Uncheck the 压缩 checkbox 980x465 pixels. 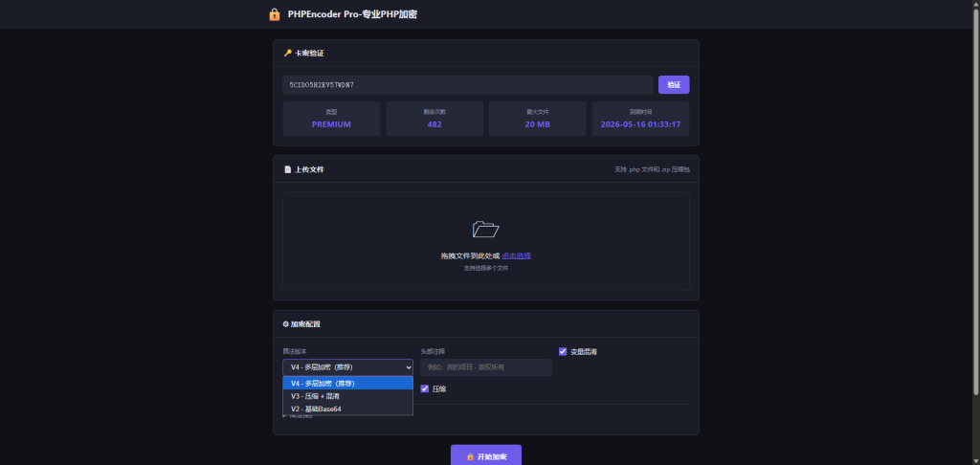(x=425, y=388)
